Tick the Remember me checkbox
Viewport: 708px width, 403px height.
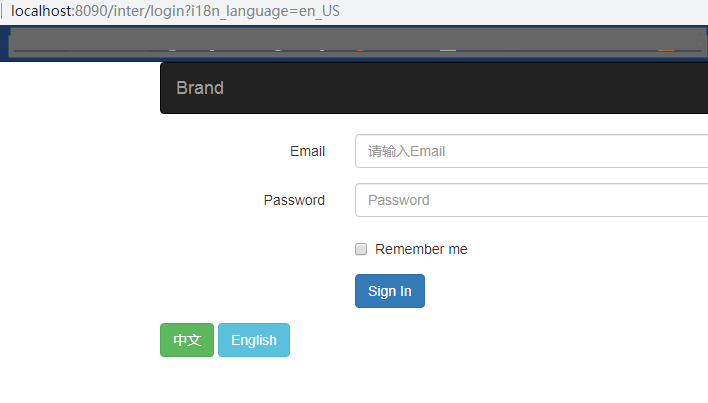click(362, 249)
